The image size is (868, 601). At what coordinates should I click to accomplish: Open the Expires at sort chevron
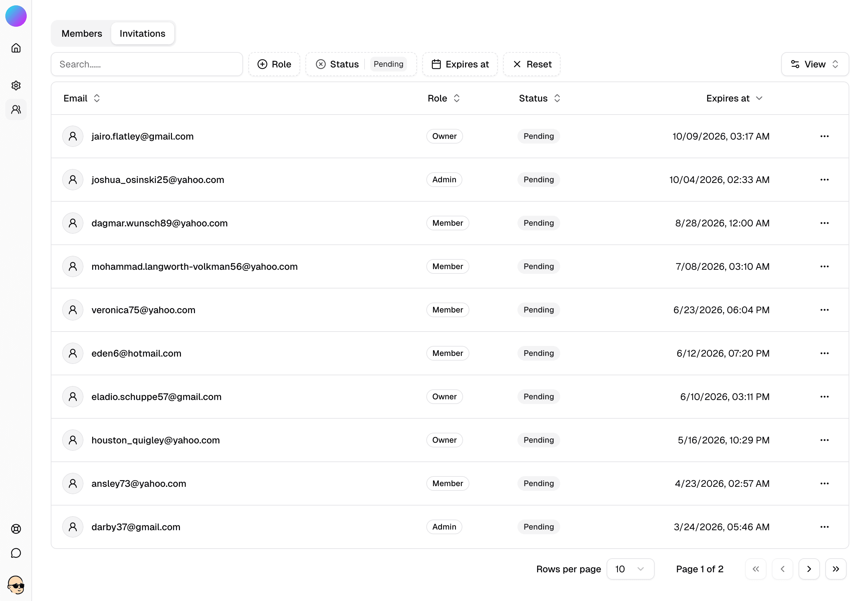pyautogui.click(x=759, y=98)
